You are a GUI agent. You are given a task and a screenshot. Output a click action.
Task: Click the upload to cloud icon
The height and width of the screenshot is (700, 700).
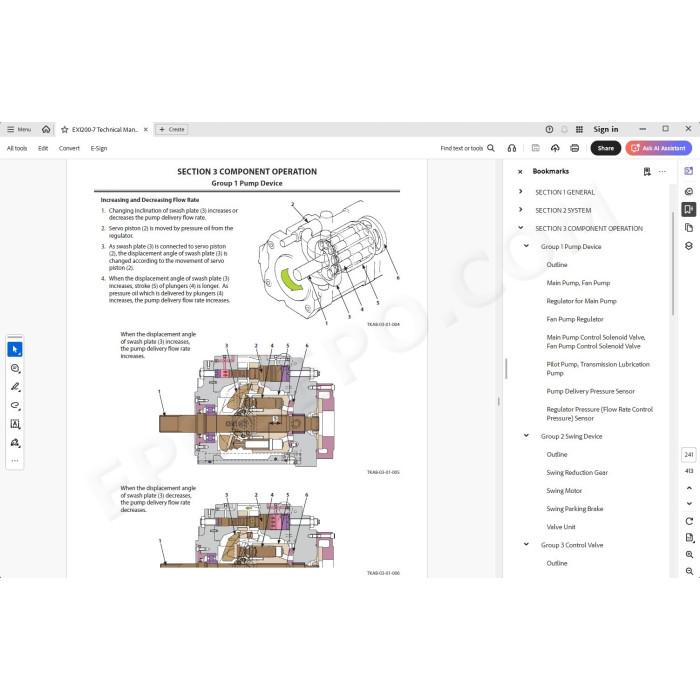coord(555,148)
